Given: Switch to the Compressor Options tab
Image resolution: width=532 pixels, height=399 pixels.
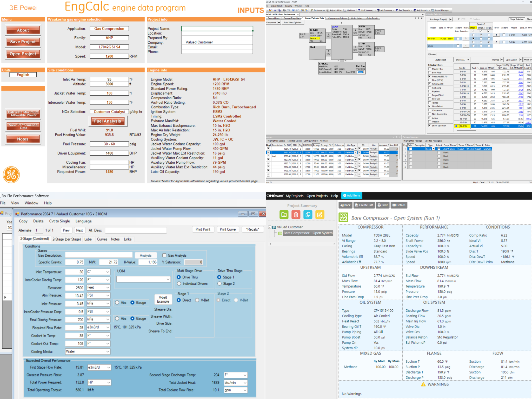Looking at the screenshot, I should pyautogui.click(x=337, y=18).
